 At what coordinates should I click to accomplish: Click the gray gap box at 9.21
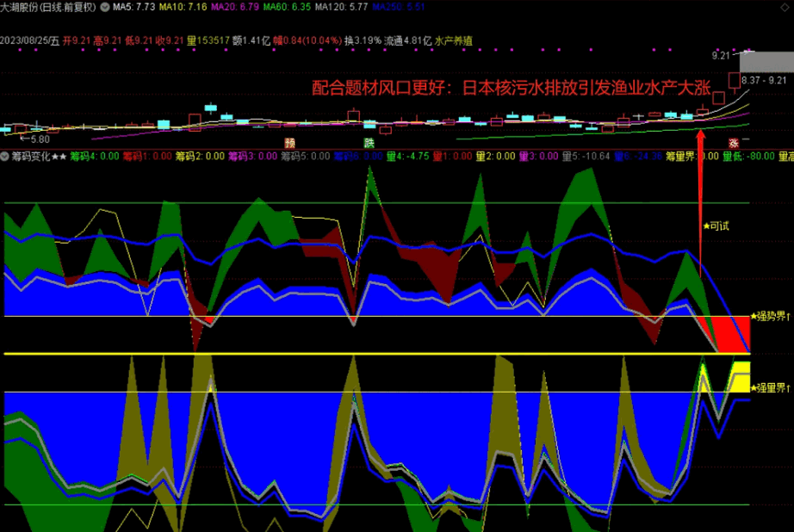[766, 62]
